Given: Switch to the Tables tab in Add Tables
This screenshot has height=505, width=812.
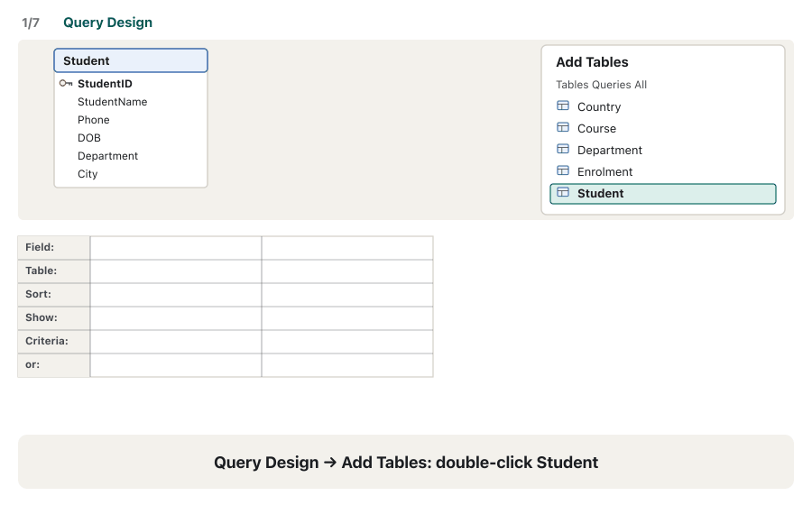Looking at the screenshot, I should click(x=572, y=85).
